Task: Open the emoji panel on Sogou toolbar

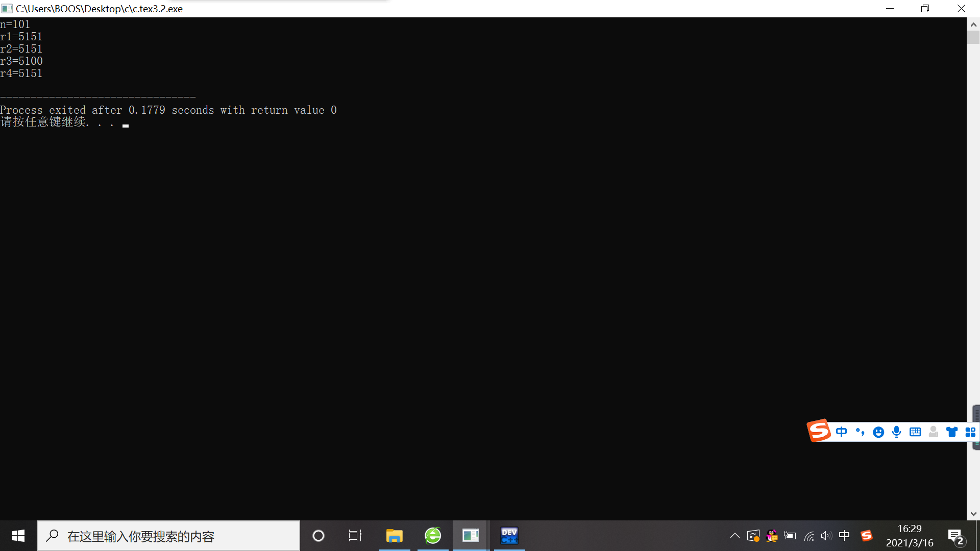Action: (x=878, y=432)
